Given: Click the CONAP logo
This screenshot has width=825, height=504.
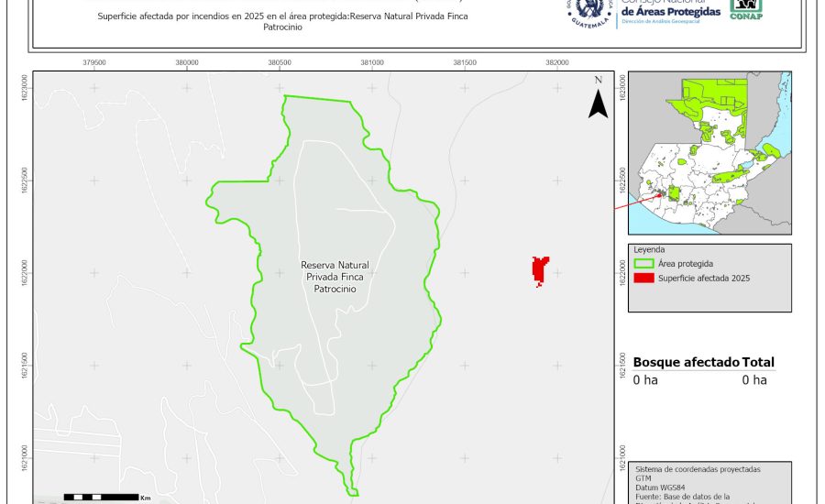Looking at the screenshot, I should pos(745,9).
